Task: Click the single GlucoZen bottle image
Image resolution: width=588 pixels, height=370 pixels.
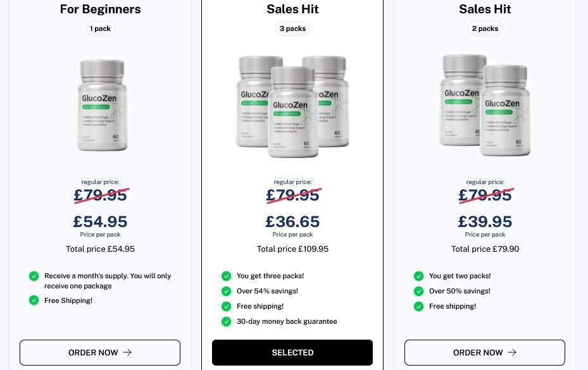Action: 101,106
